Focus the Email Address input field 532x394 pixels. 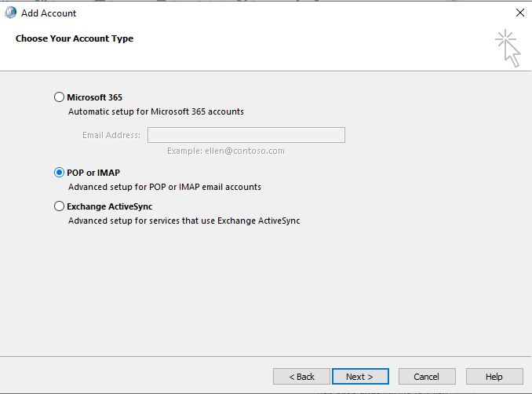tap(246, 135)
